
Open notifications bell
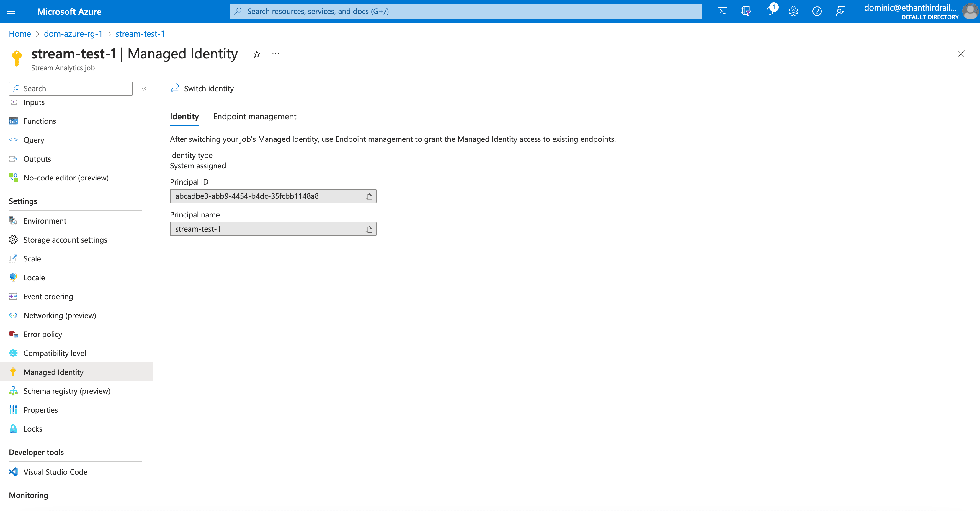(770, 12)
